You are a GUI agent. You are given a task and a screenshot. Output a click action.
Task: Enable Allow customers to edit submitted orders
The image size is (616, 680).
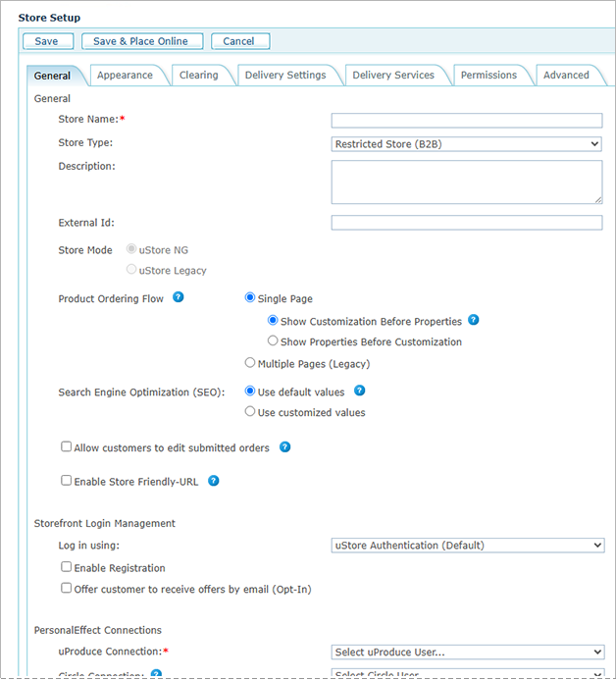[67, 447]
